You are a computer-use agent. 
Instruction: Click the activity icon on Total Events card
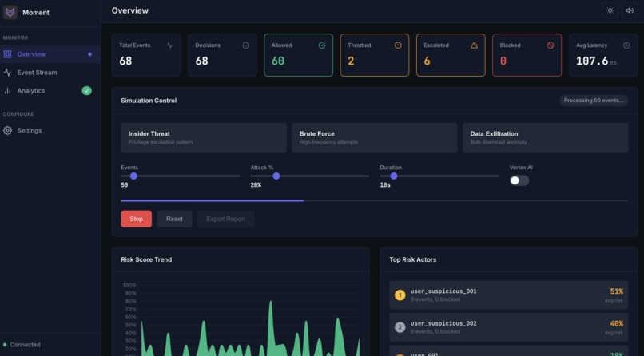tap(169, 45)
